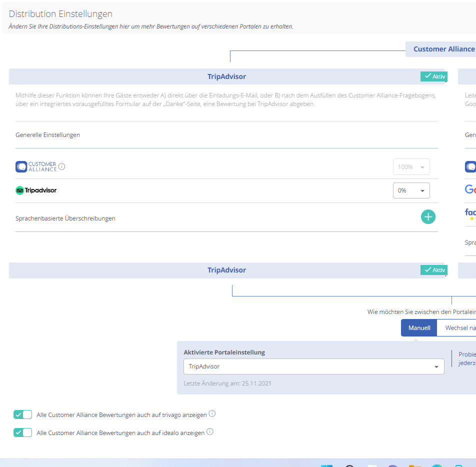Click the Generelle Einstellungen section label
Screen dimensions: 476x467
pos(47,135)
